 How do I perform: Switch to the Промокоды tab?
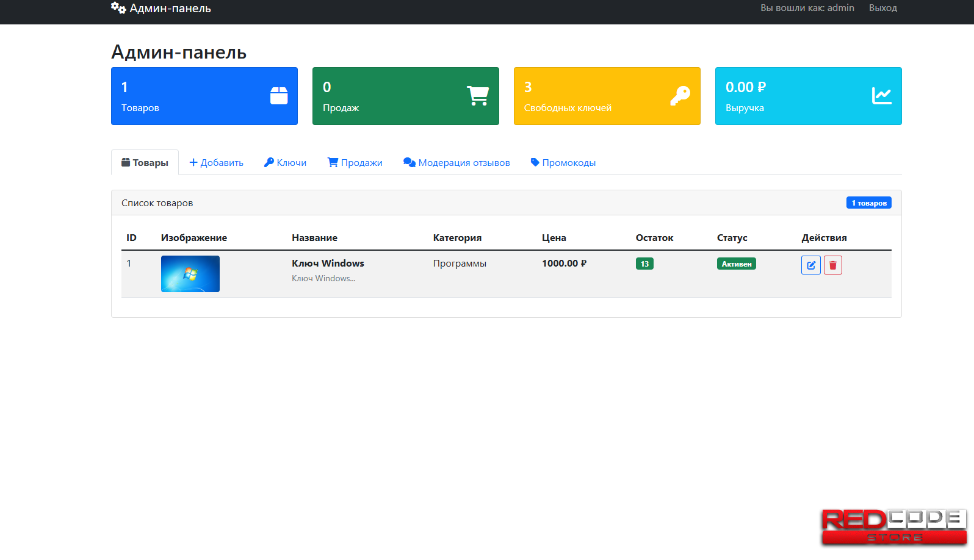click(563, 163)
